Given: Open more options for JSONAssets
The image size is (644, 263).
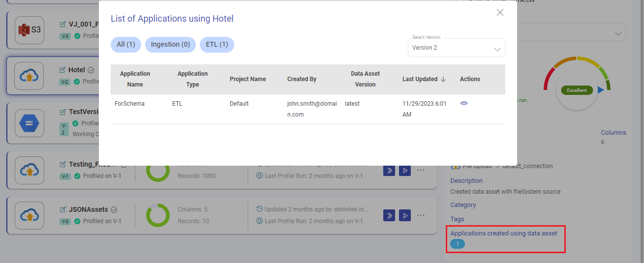Looking at the screenshot, I should (421, 215).
